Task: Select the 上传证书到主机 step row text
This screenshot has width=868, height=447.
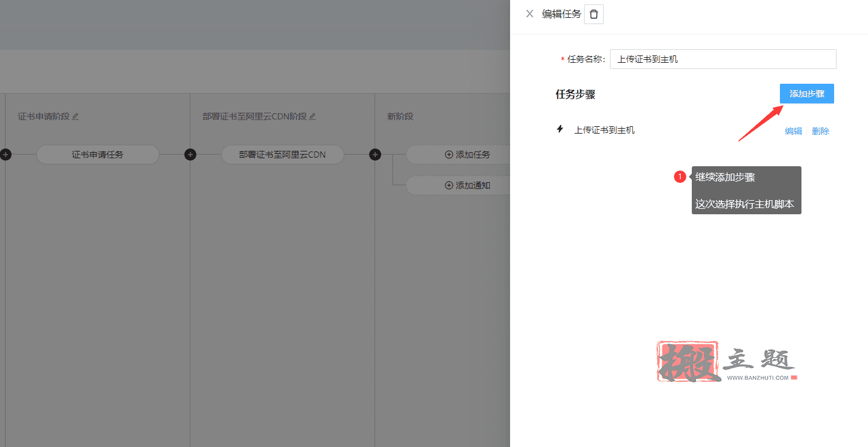Action: pos(604,130)
